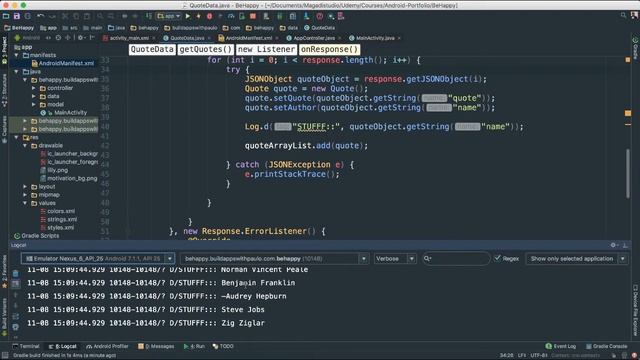
Task: Click the Apply Changes lightning icon
Action: click(198, 16)
